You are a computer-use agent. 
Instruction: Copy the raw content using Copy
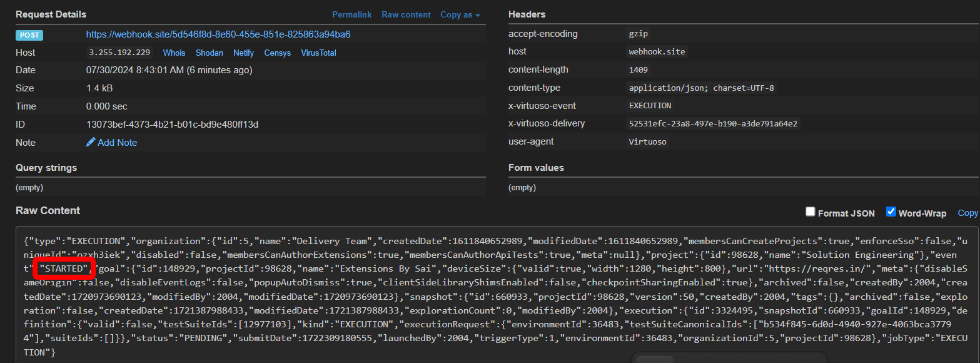(x=967, y=213)
